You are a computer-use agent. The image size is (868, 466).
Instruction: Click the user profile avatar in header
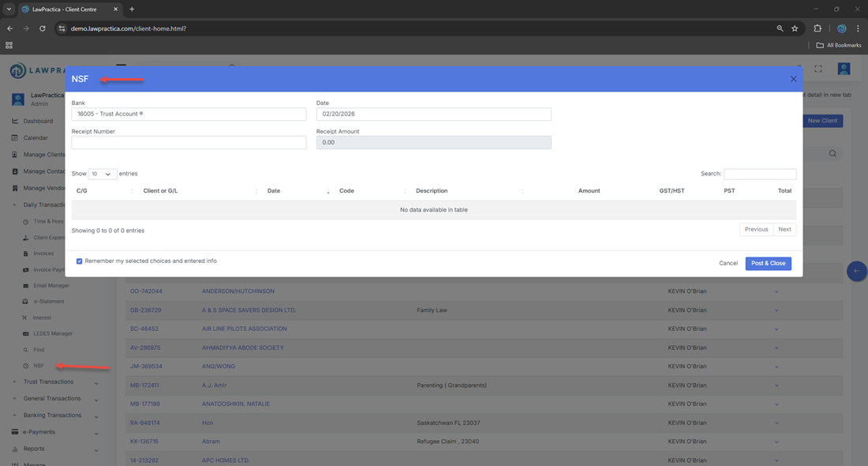coord(844,70)
